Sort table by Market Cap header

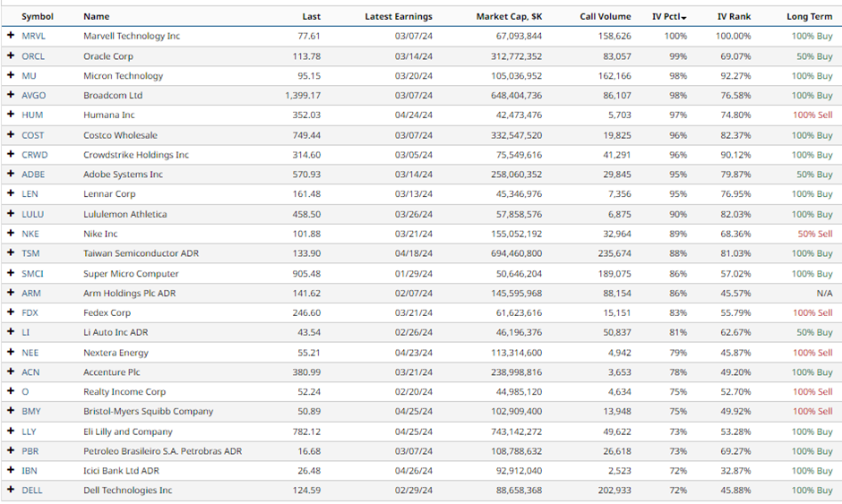pyautogui.click(x=509, y=16)
